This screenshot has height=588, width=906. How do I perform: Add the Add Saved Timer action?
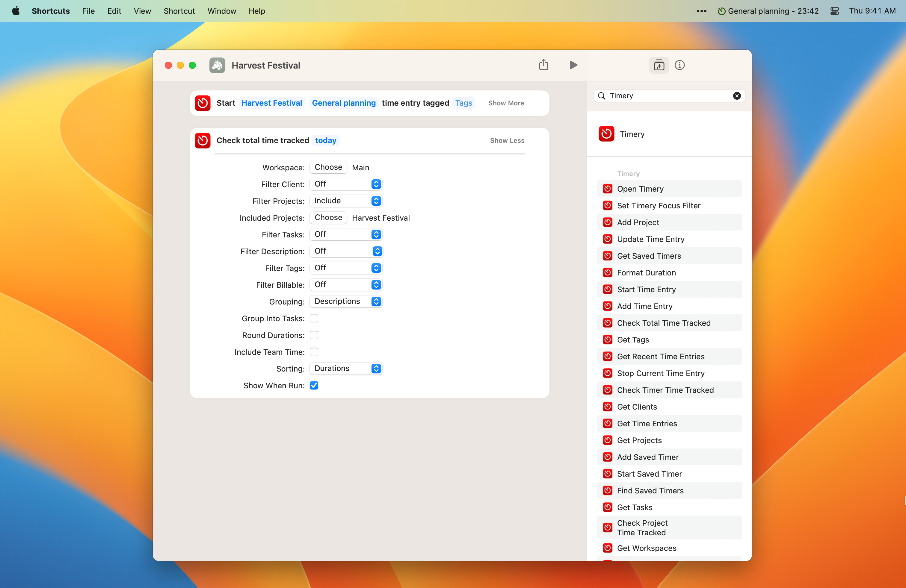coord(669,457)
